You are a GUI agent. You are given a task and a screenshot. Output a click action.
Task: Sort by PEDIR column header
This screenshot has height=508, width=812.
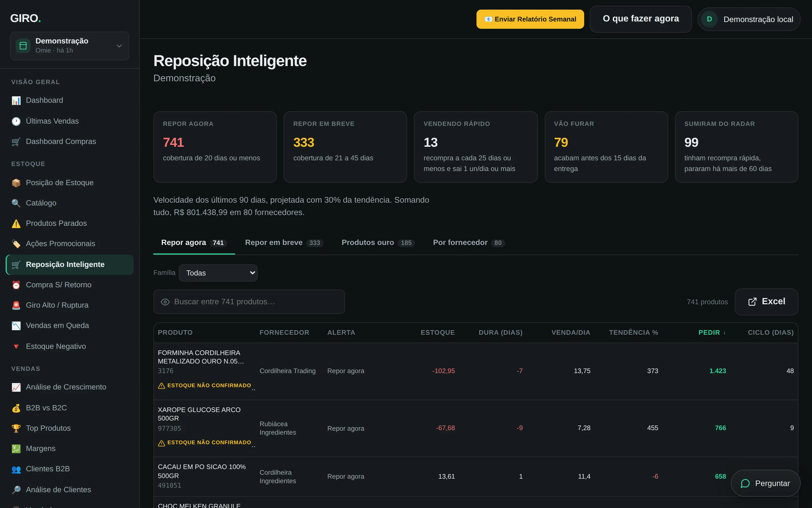click(712, 333)
